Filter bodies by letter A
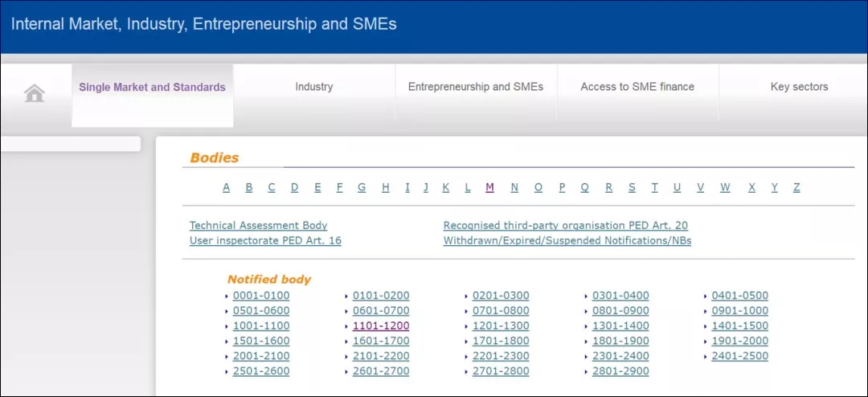Image resolution: width=868 pixels, height=397 pixels. pos(227,187)
